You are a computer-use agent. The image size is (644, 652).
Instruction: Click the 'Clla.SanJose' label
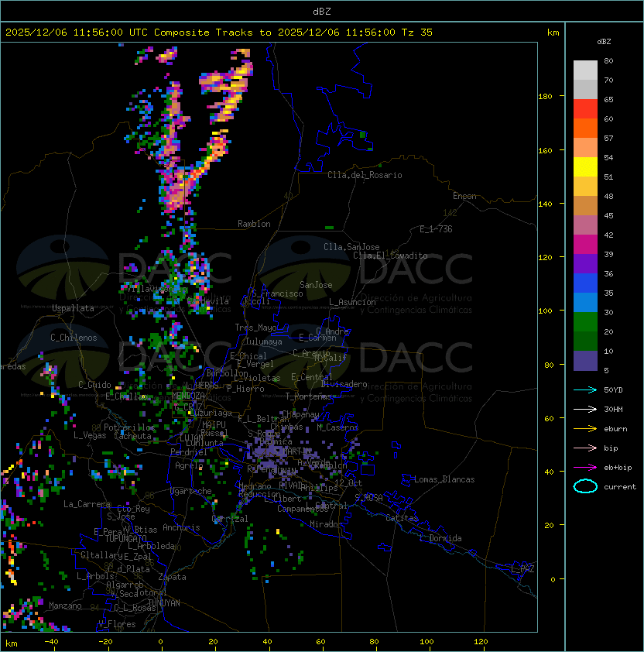point(351,247)
